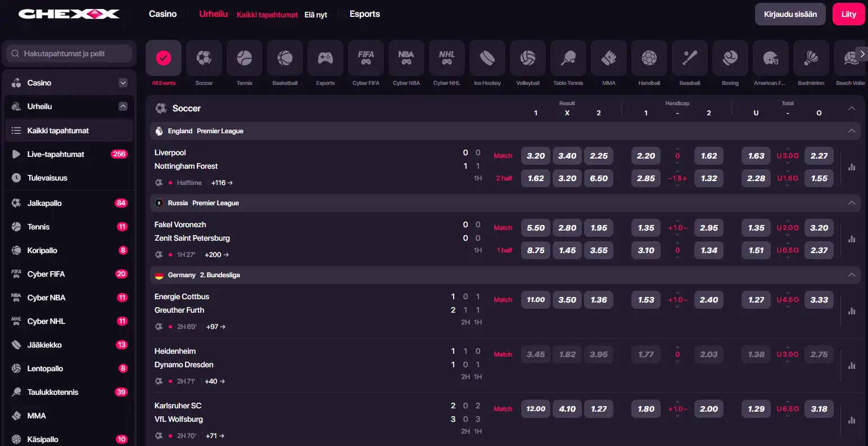The height and width of the screenshot is (446, 868).
Task: Open Liverpool vs Nottingham Forest match
Action: 186,159
